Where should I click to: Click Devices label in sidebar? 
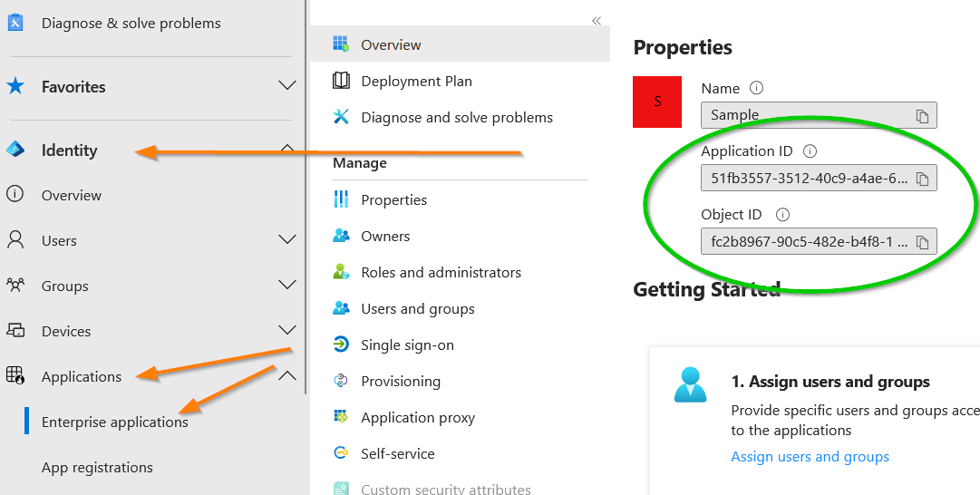(x=66, y=331)
